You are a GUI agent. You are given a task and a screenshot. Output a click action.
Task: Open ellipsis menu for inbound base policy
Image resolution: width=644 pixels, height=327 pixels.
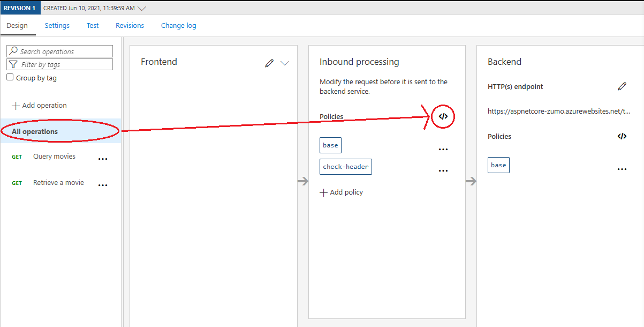tap(443, 150)
